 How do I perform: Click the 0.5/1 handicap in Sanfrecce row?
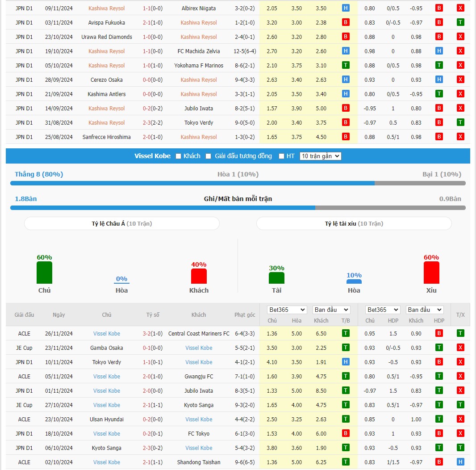coord(393,137)
